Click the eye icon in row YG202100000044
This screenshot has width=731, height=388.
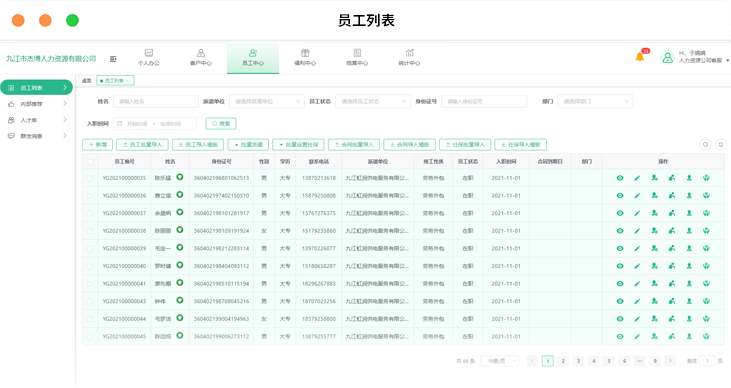point(620,319)
